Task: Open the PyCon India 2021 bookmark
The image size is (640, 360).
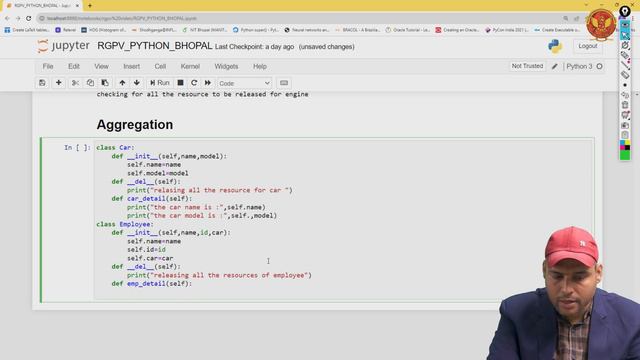Action: tap(507, 30)
